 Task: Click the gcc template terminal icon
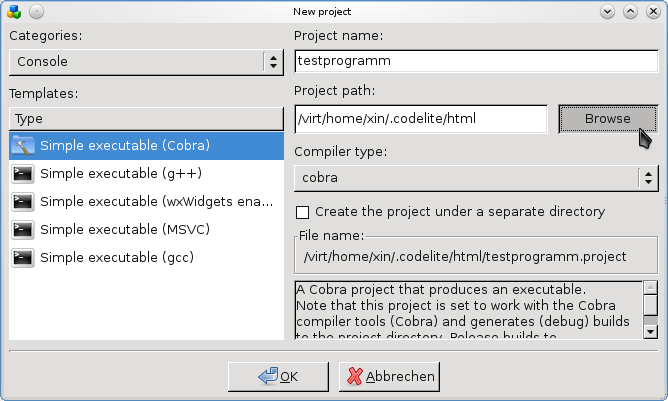[x=23, y=258]
